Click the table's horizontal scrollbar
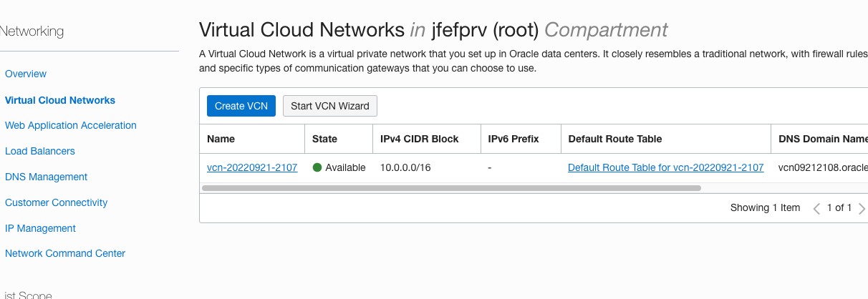 click(451, 188)
